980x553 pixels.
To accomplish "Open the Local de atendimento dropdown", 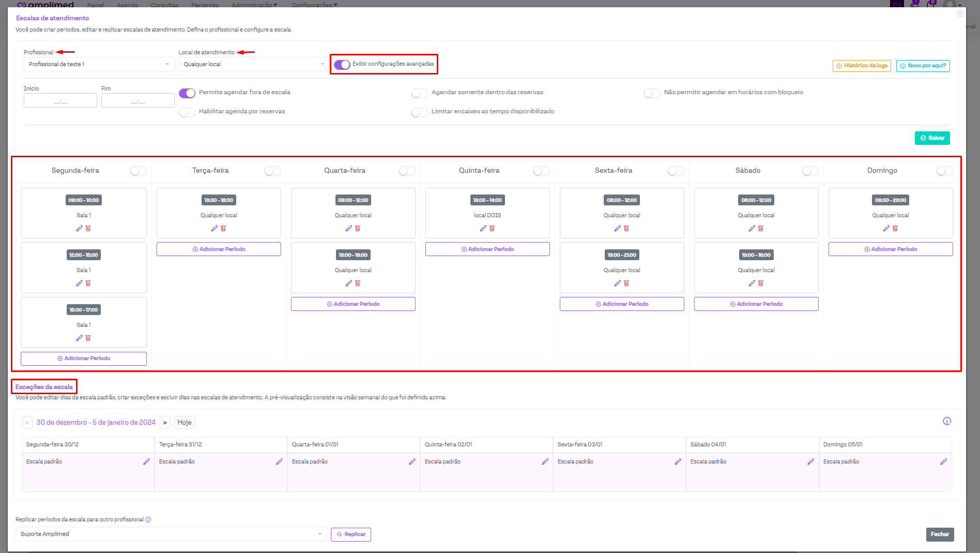I will point(253,64).
